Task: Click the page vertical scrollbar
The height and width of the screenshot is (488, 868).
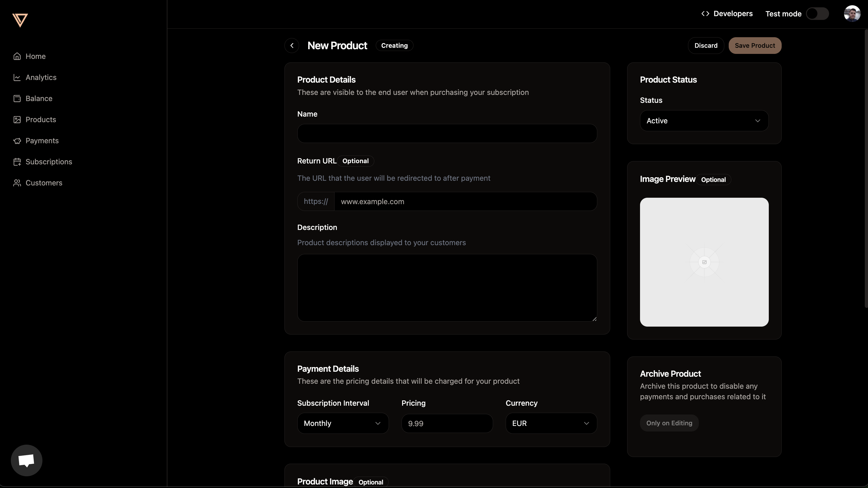Action: [866, 169]
